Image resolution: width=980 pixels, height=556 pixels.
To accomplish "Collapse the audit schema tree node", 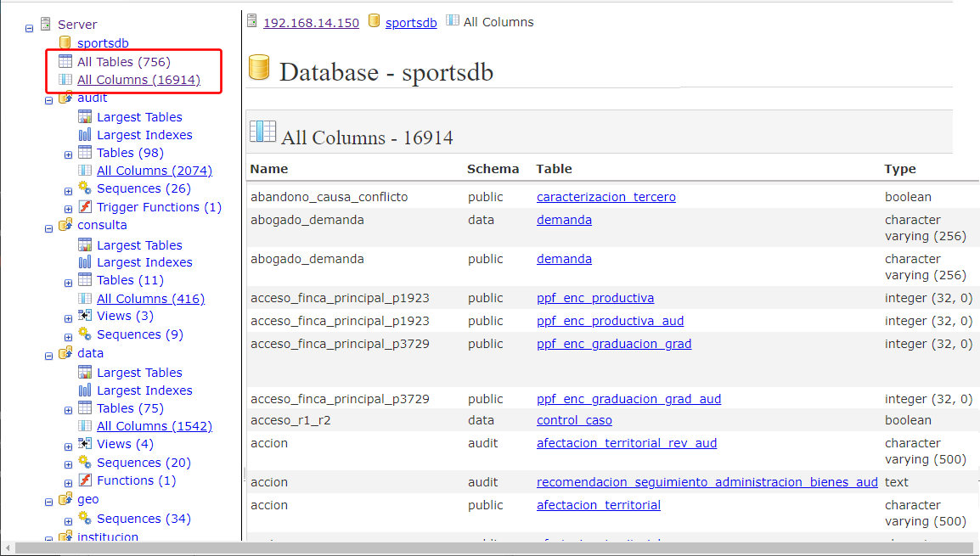I will (48, 99).
